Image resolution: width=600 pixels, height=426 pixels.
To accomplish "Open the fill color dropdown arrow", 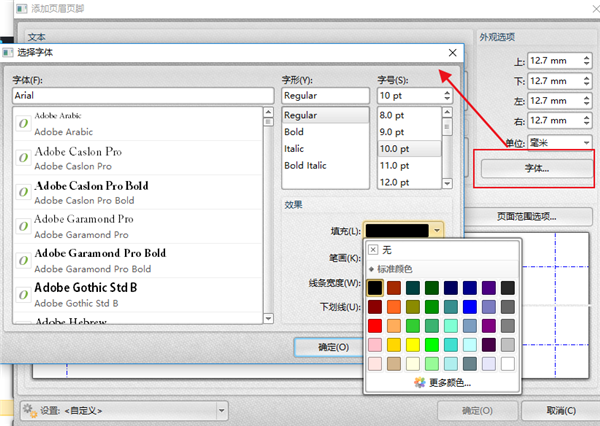I will (437, 230).
